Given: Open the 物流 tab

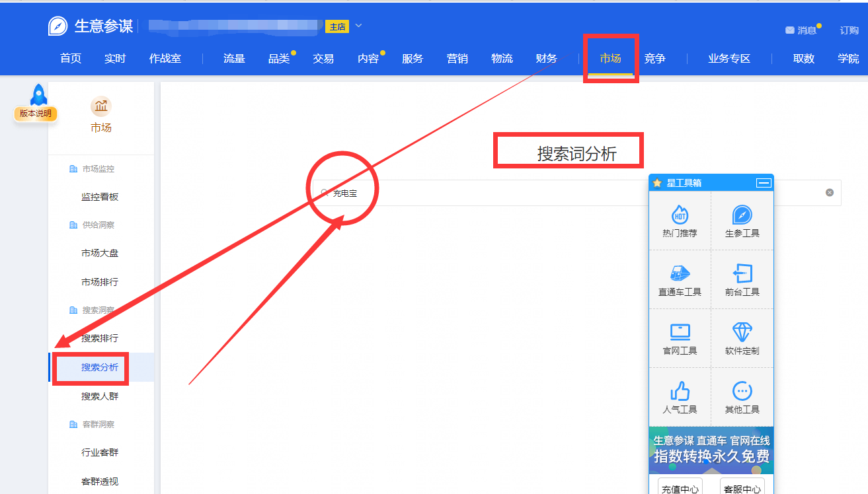Looking at the screenshot, I should 502,59.
